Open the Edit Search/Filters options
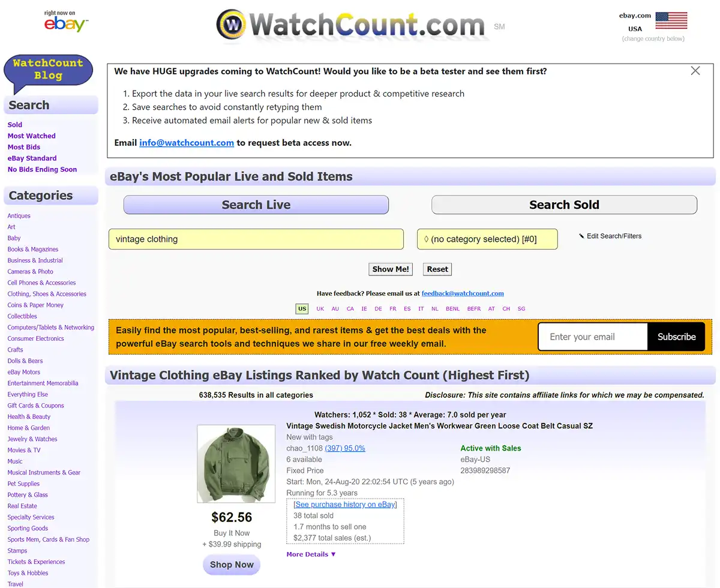 [x=614, y=236]
